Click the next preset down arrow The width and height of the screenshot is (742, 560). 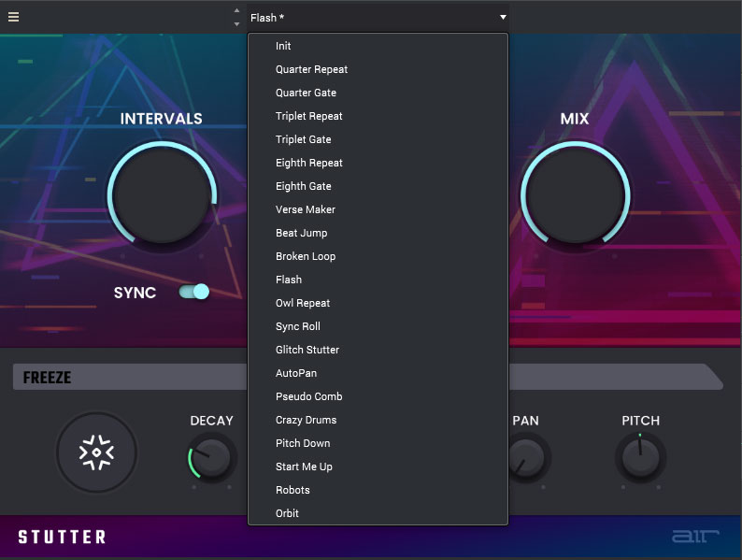[x=236, y=24]
